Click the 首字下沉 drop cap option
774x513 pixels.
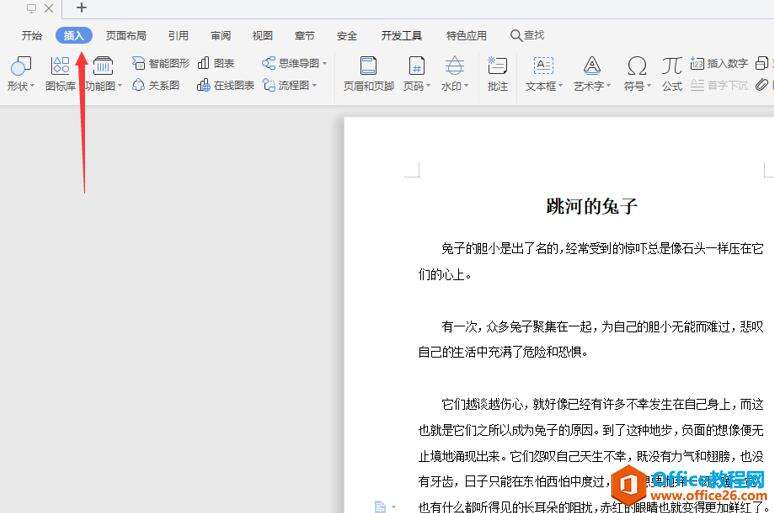[719, 85]
